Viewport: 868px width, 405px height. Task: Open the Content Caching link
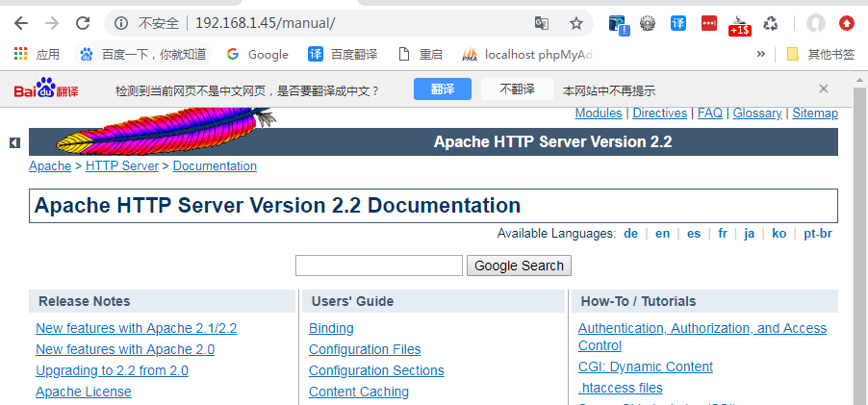359,392
